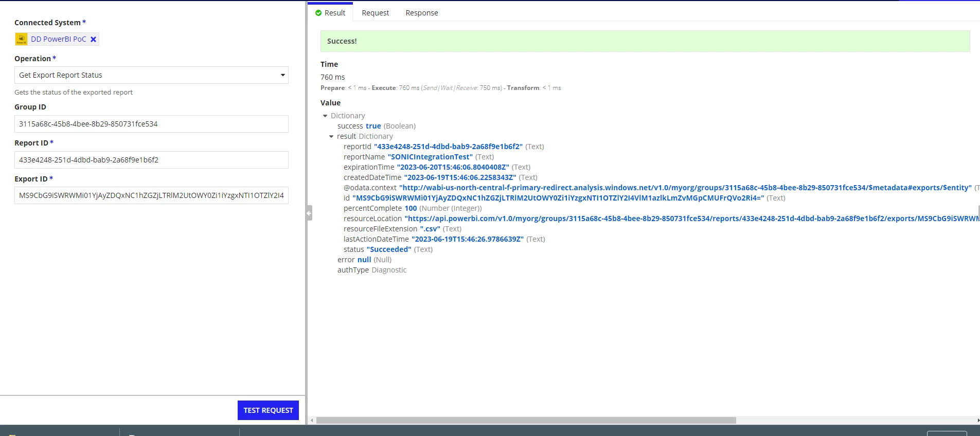The image size is (980, 436).
Task: Click the scroll right arrow
Action: click(x=977, y=420)
